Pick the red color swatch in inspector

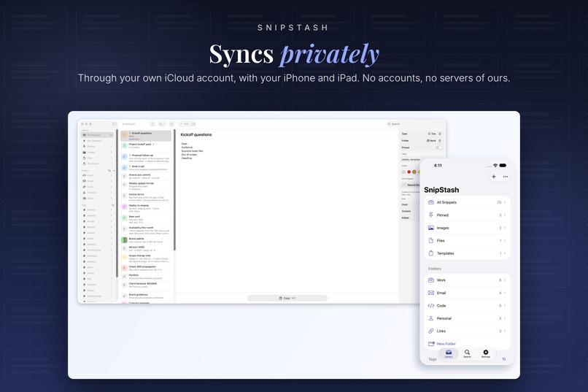click(409, 172)
